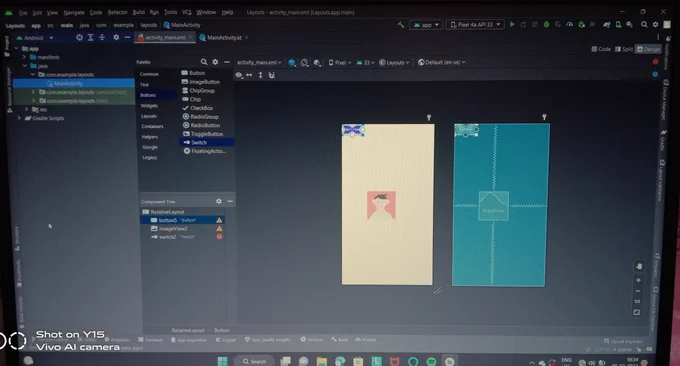The width and height of the screenshot is (680, 366).
Task: Open the activity_main.xml file dropdown in designer
Action: tap(259, 62)
